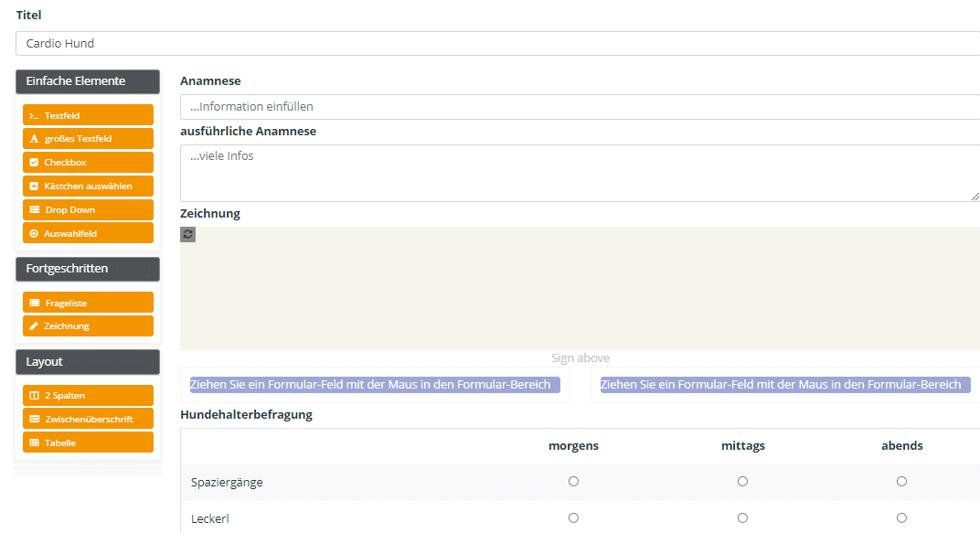This screenshot has height=533, width=980.
Task: Click the Auswahlfeld radio icon
Action: [34, 234]
